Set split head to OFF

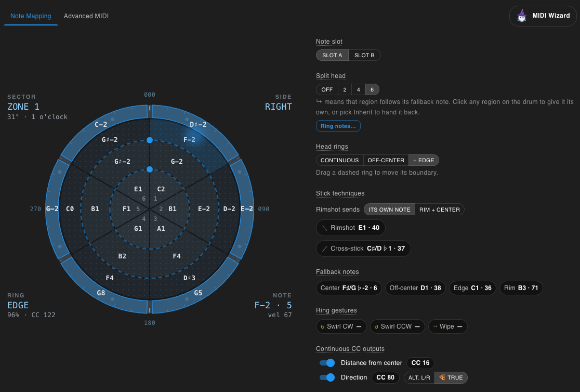pos(327,89)
